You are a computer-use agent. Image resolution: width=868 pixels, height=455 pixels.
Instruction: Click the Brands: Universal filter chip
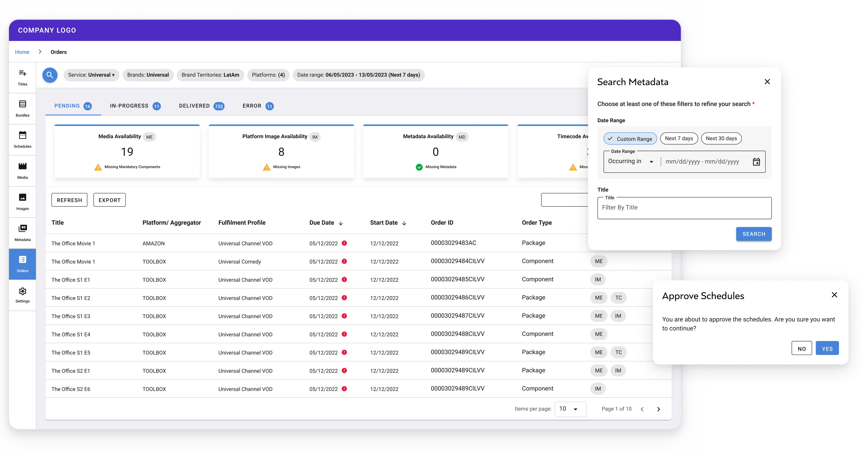[148, 75]
